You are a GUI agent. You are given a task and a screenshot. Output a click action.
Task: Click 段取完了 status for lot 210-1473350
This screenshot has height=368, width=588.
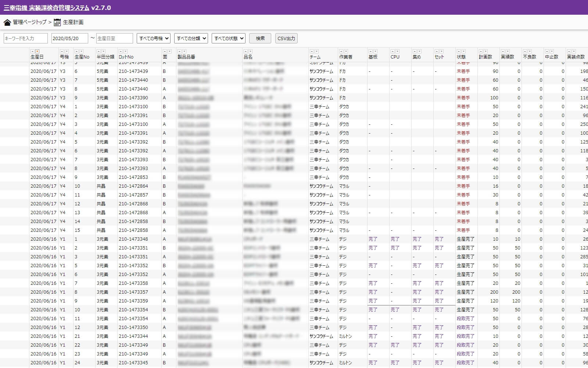tap(466, 328)
